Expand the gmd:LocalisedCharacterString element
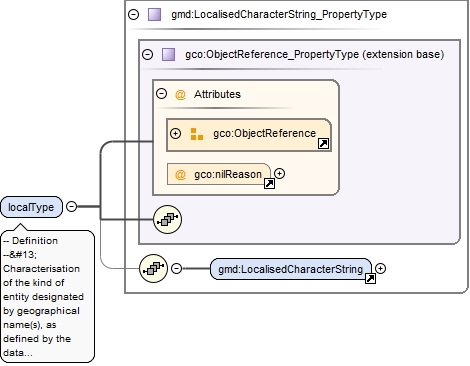 point(380,268)
